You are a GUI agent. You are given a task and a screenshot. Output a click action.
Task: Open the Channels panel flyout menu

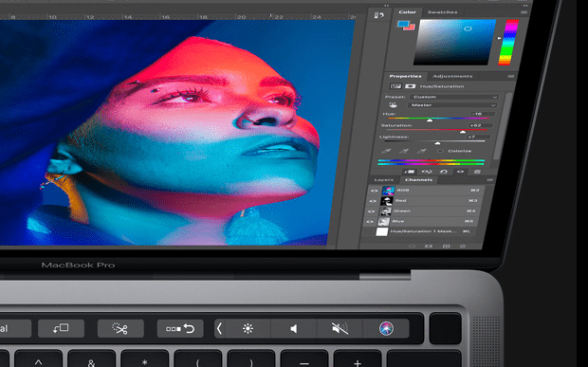point(489,180)
